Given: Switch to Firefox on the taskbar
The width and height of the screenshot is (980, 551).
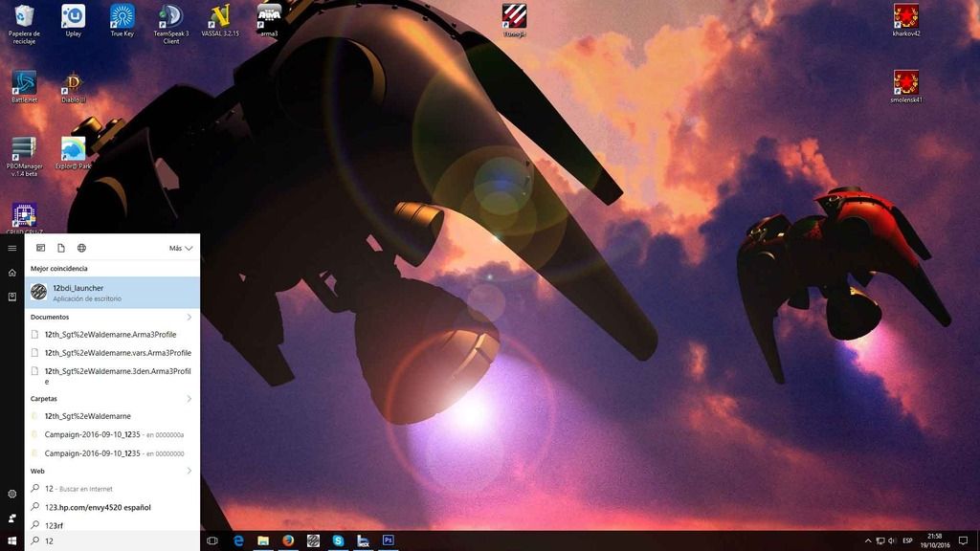Looking at the screenshot, I should [288, 540].
